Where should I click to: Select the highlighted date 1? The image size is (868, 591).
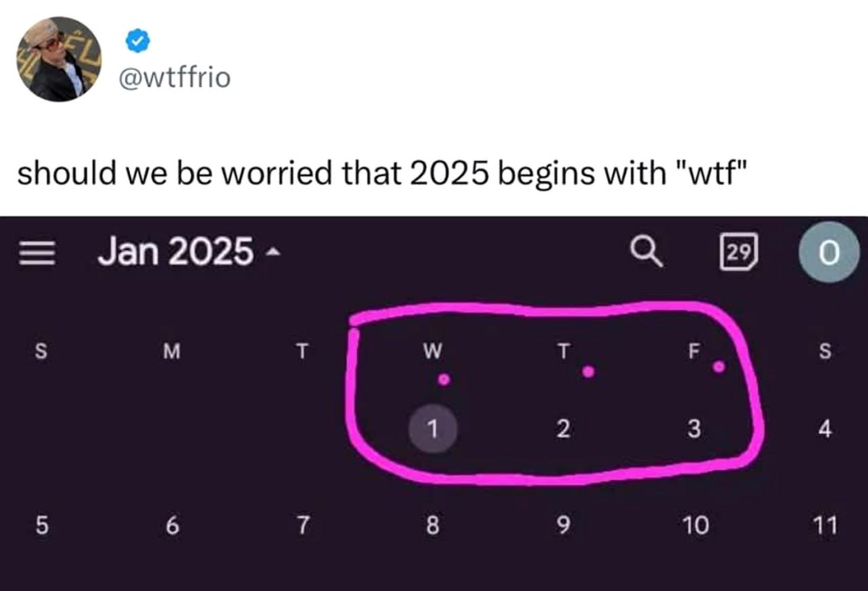[x=433, y=429]
